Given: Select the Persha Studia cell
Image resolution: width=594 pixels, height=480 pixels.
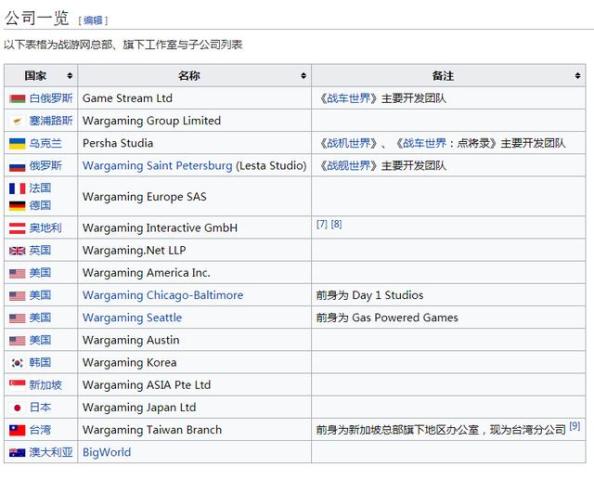Looking at the screenshot, I should [x=194, y=144].
